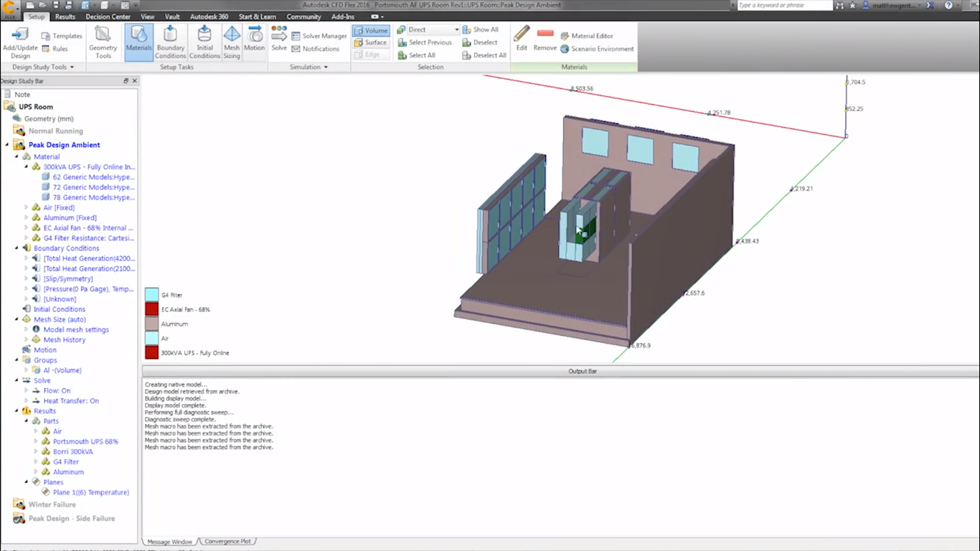
Task: Open the Community ribbon tab
Action: [303, 17]
